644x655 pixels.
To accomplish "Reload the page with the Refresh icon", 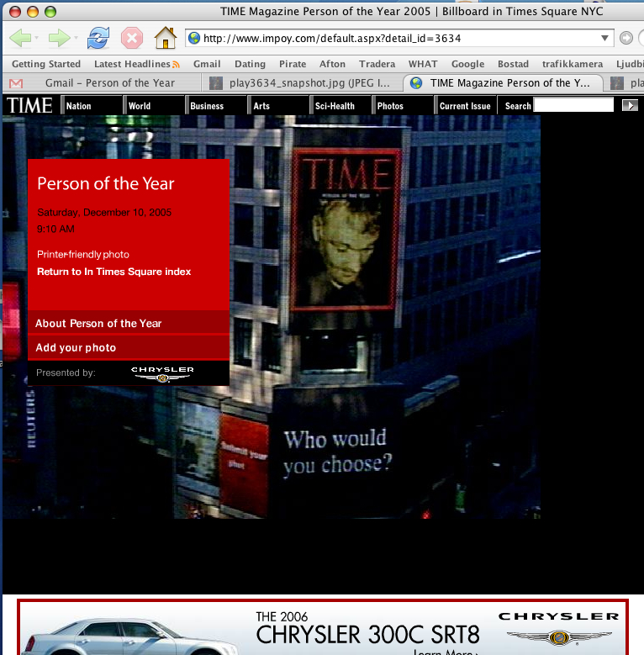I will coord(98,38).
